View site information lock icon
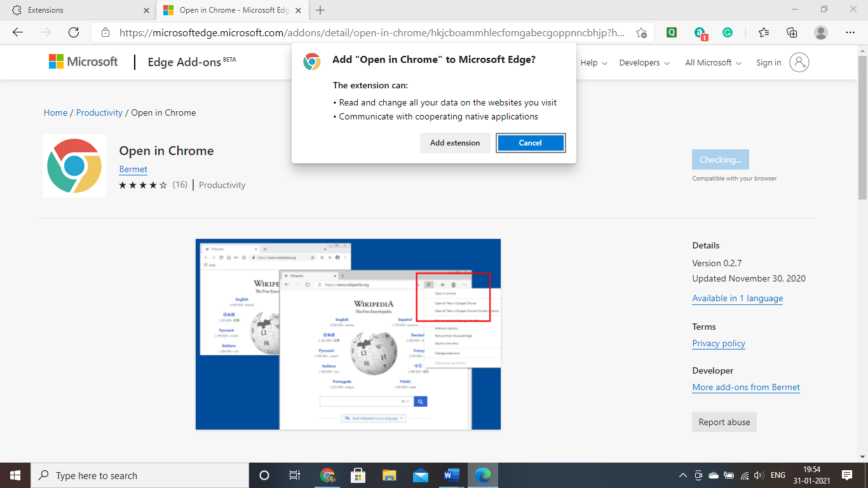This screenshot has width=868, height=488. (105, 32)
